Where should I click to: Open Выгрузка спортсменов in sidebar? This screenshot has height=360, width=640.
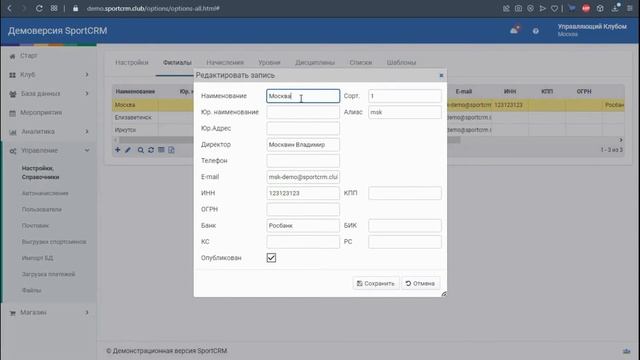tap(54, 242)
